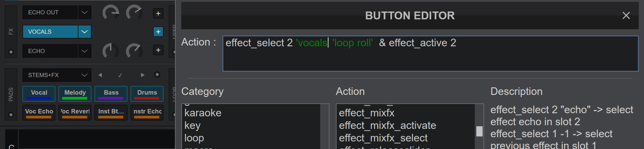
Task: Toggle the Melody stem pad
Action: coord(75,94)
